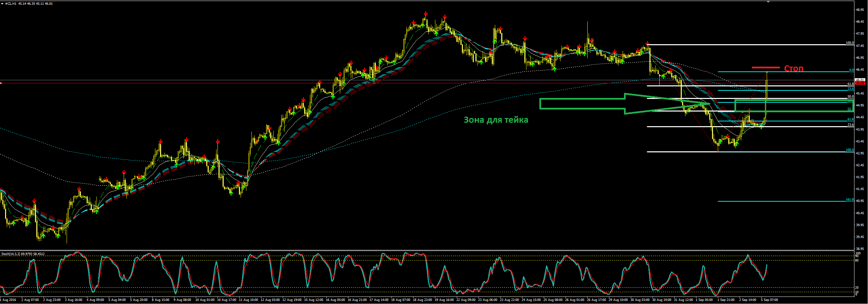Click the '26 Aug 17:00' time axis label
868x304 pixels.
click(596, 300)
